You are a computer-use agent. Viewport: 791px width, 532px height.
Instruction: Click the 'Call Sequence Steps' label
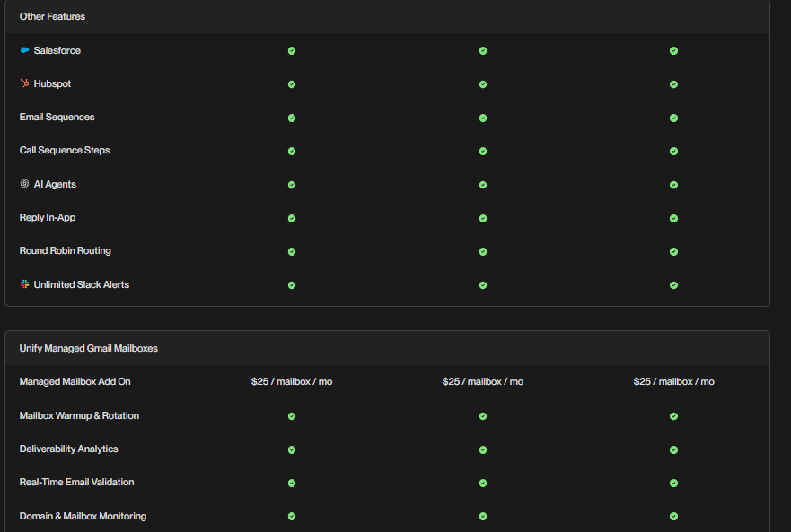pos(65,151)
